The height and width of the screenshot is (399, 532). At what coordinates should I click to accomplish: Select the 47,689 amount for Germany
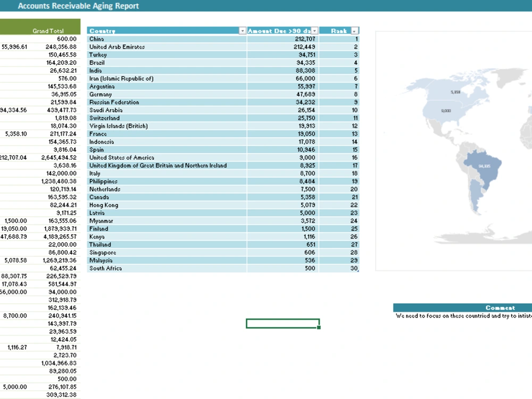click(282, 94)
